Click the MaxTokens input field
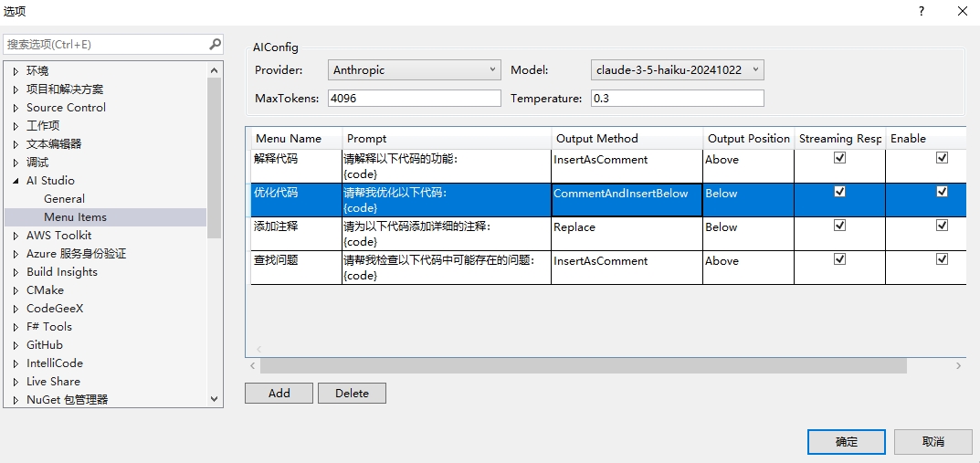 (414, 98)
